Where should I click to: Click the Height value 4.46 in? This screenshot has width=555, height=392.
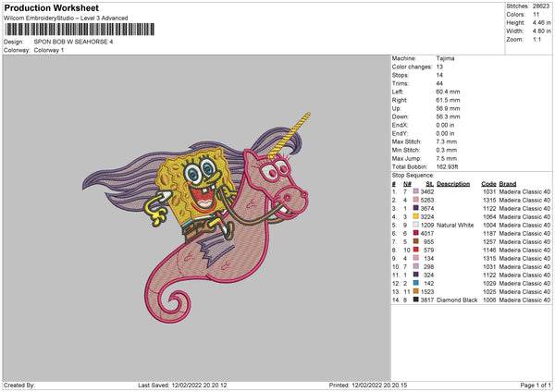[x=541, y=22]
